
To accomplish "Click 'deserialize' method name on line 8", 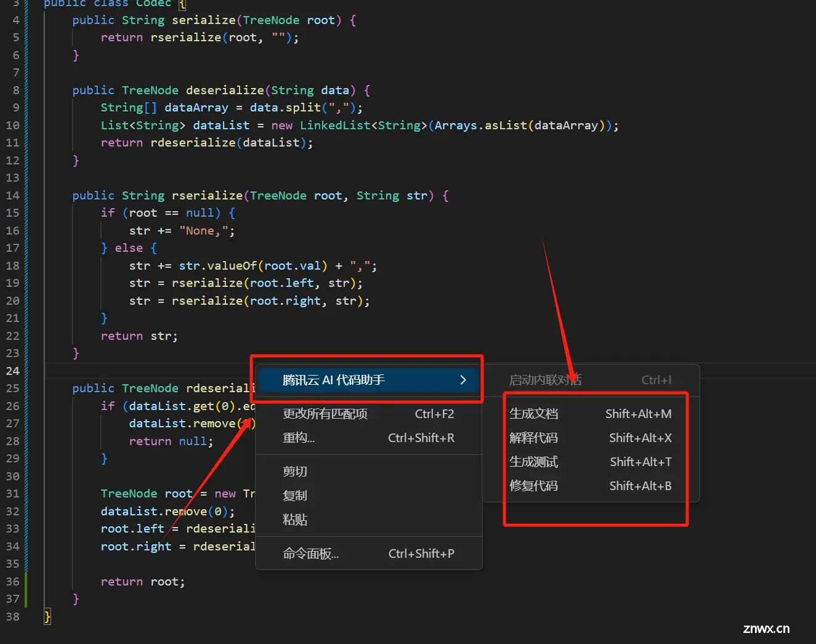I will click(x=225, y=91).
